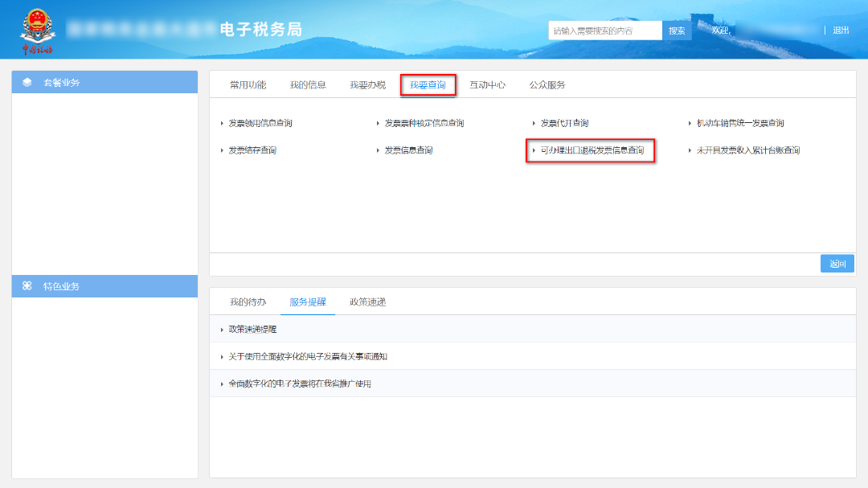Screen dimensions: 868x488
Task: Click the arrow bullet before 政策速递提醒
Action: (222, 329)
